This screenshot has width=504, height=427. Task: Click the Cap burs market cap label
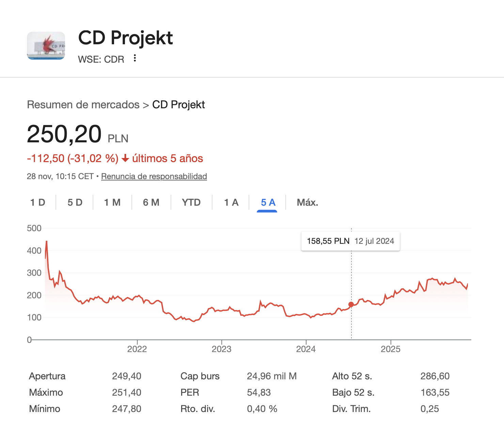pos(200,376)
